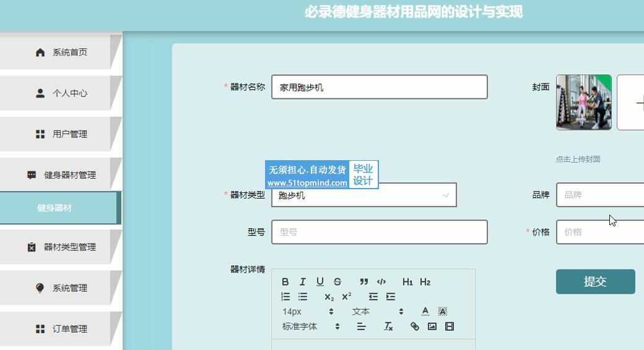Image resolution: width=644 pixels, height=350 pixels.
Task: Focus the 价格 input field
Action: click(600, 232)
